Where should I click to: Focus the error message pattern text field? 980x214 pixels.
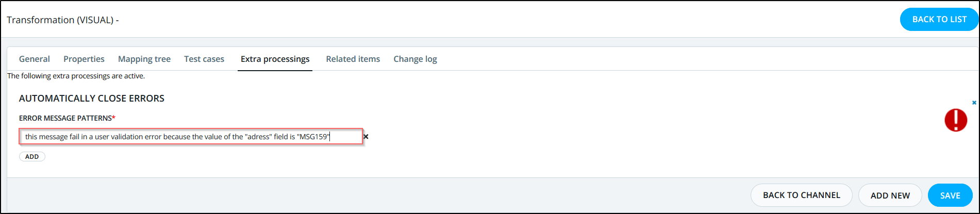[x=191, y=137]
